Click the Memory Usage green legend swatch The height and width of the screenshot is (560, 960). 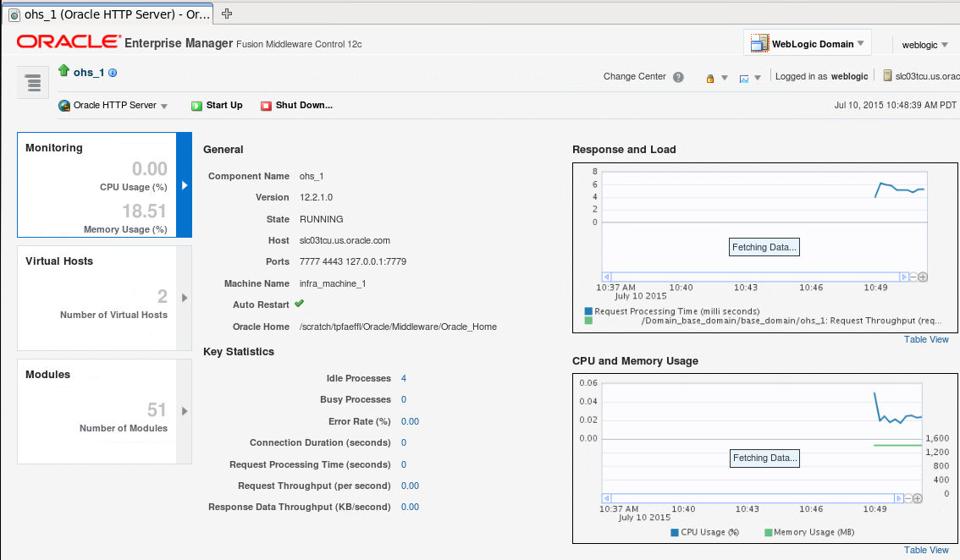[768, 532]
